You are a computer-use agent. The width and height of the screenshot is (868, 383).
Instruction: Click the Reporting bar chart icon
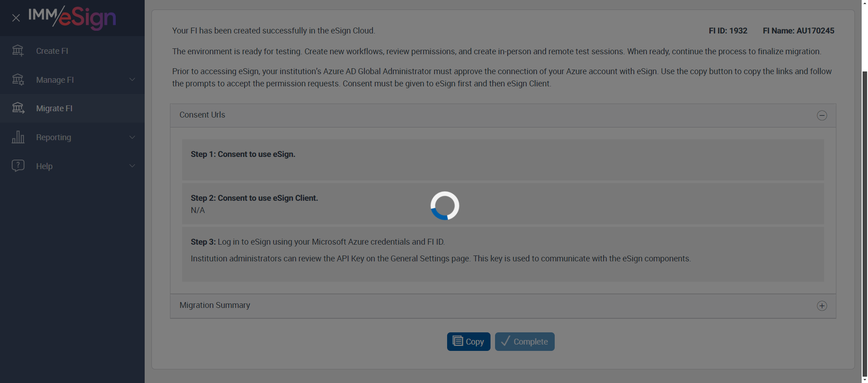(x=18, y=137)
